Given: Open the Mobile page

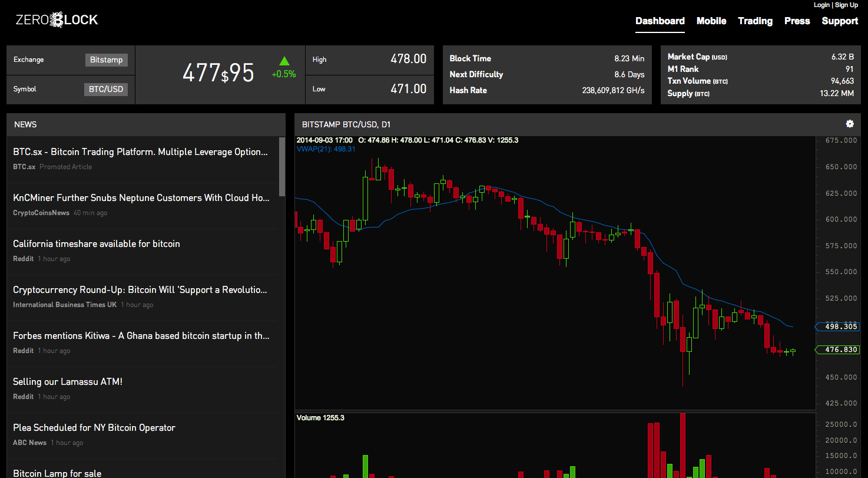Looking at the screenshot, I should (711, 21).
